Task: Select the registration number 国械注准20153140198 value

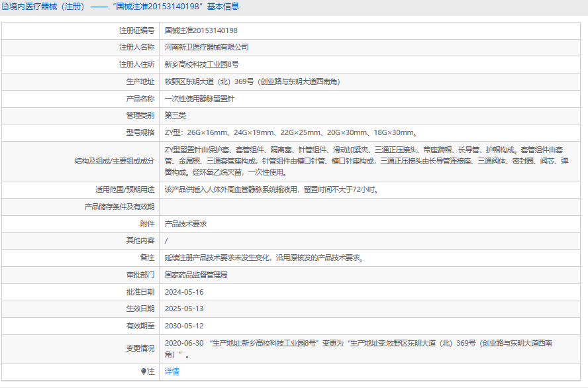Action: coord(201,30)
